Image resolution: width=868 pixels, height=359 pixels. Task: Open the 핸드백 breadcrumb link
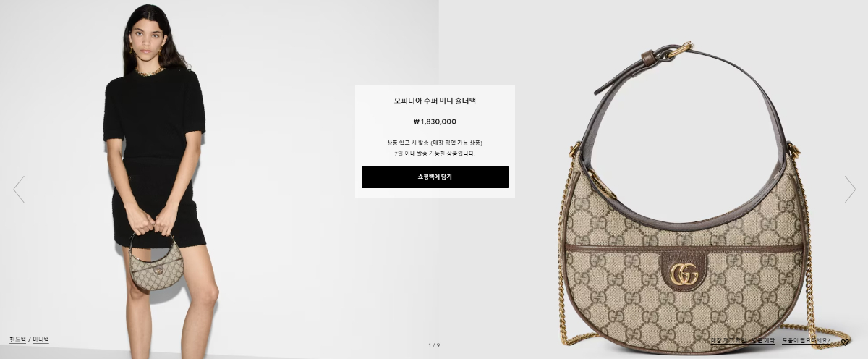pyautogui.click(x=17, y=339)
